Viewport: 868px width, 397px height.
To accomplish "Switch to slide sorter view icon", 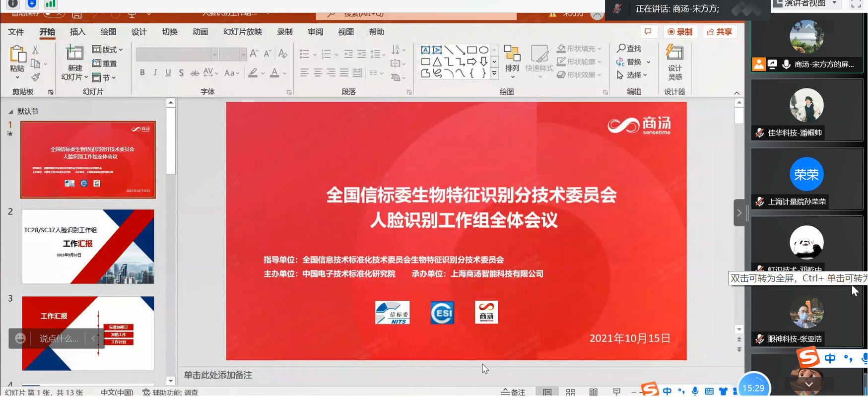I will 570,392.
